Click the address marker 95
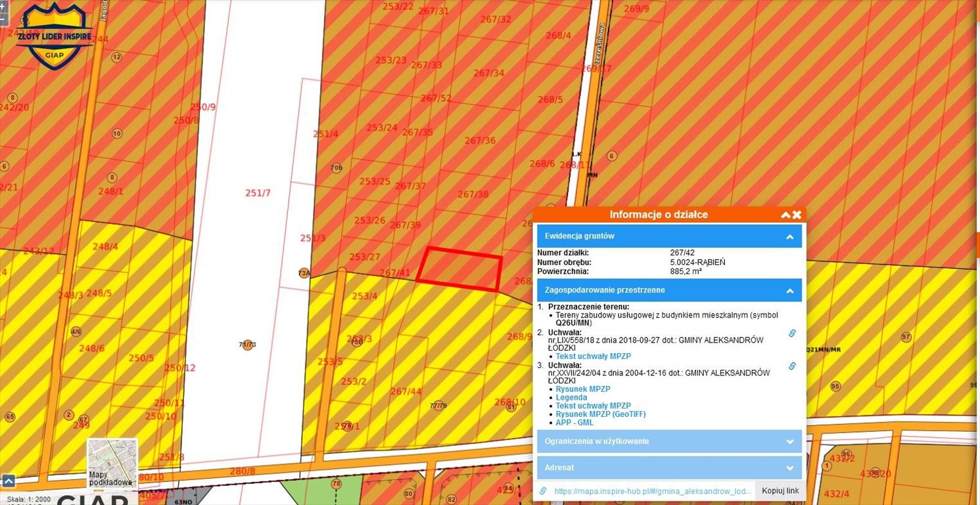The width and height of the screenshot is (980, 505). (835, 387)
